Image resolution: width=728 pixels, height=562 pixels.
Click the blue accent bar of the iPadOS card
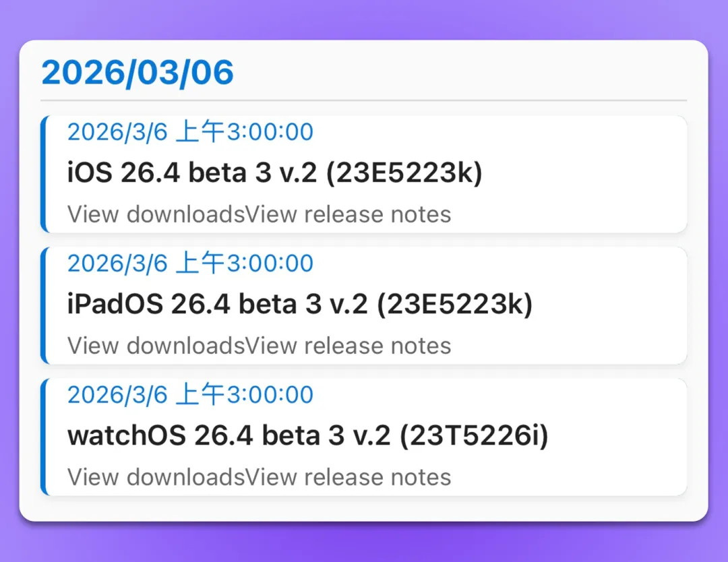[44, 305]
